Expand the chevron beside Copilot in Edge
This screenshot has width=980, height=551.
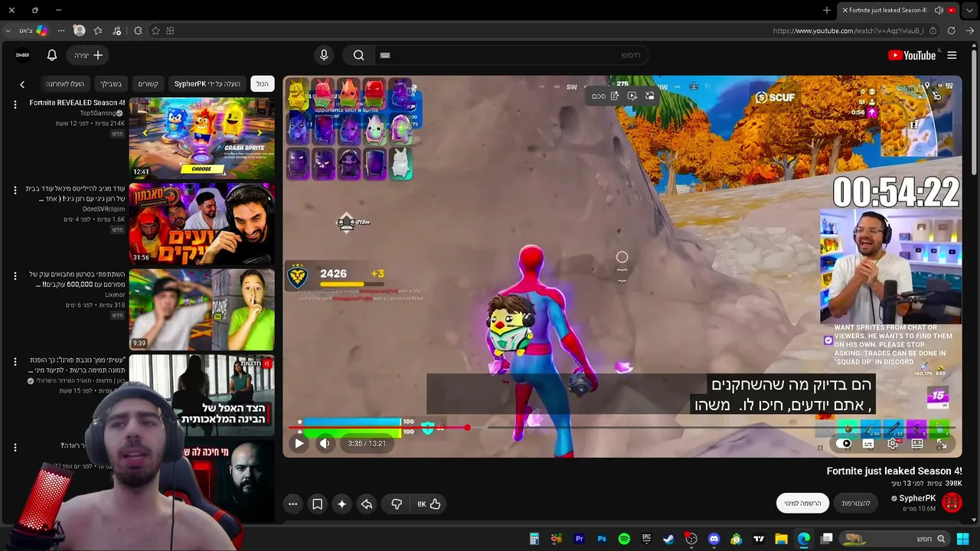[8, 31]
